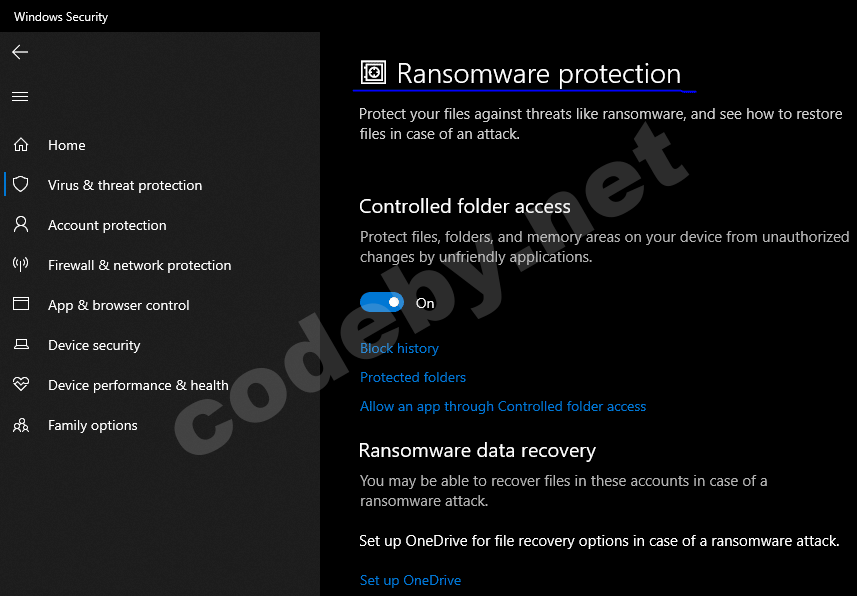Click the Device security laptop icon

pos(20,345)
